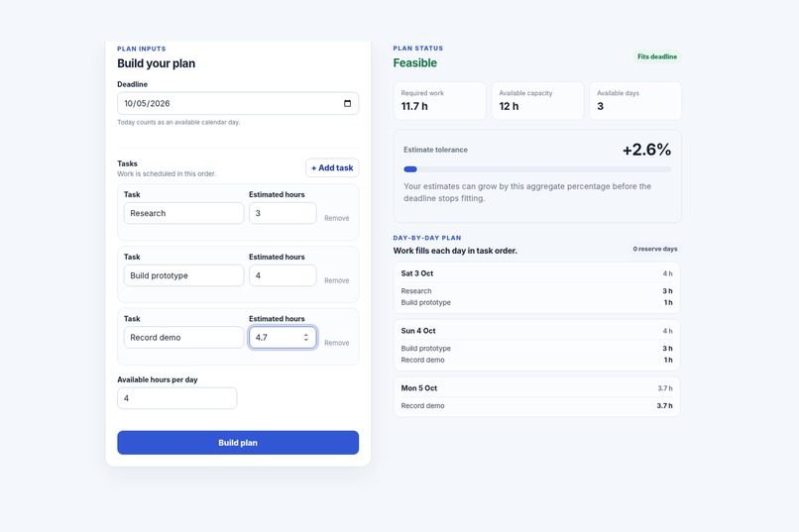Click the Deadline date field 10/05/2026
799x532 pixels.
point(238,103)
